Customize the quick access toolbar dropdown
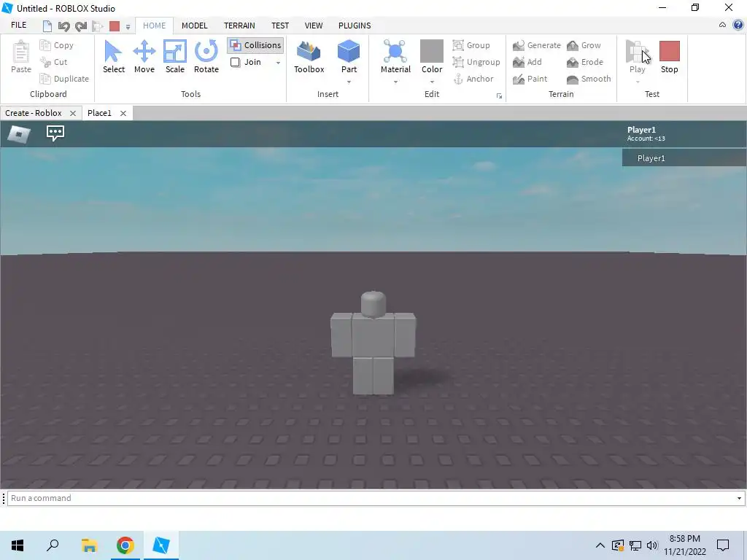Screen dimensions: 747x560 [128, 27]
